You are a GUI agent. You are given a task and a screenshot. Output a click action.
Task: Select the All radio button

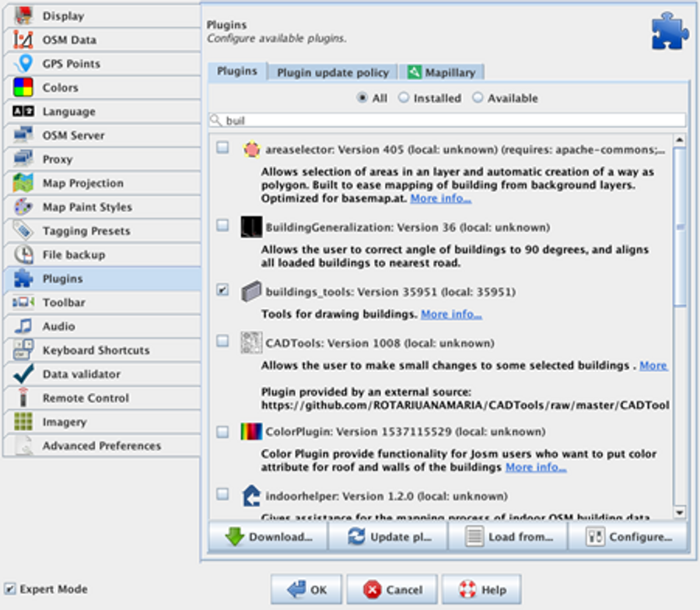click(x=362, y=97)
